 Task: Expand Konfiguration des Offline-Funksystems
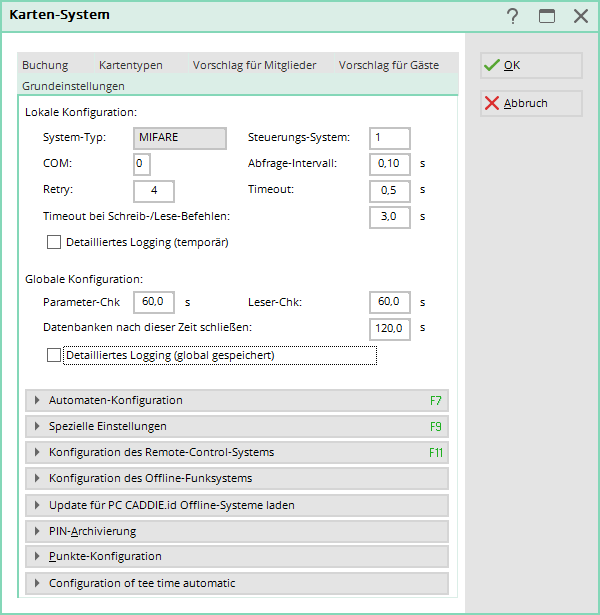[x=236, y=478]
